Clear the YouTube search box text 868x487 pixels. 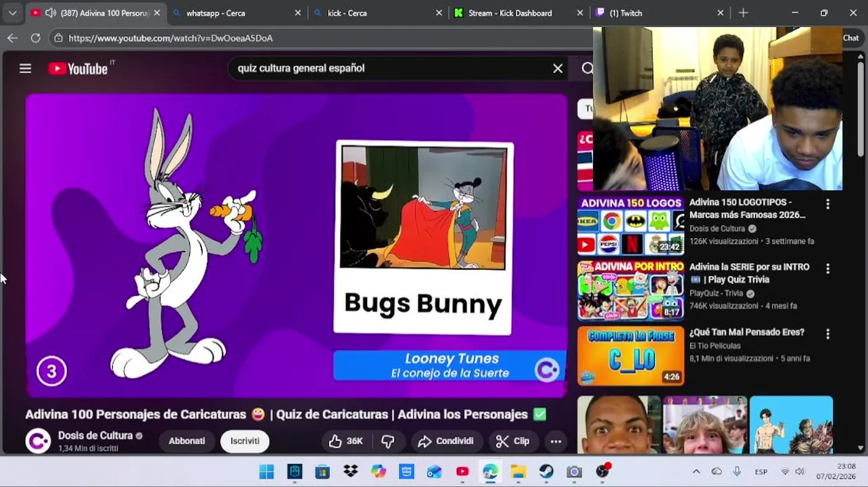(x=558, y=68)
